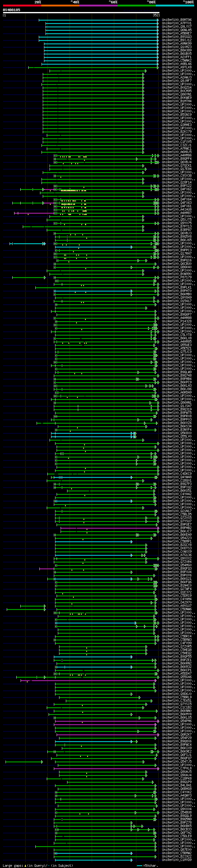Pick the UniRef100_C7E651 entry

176,700
